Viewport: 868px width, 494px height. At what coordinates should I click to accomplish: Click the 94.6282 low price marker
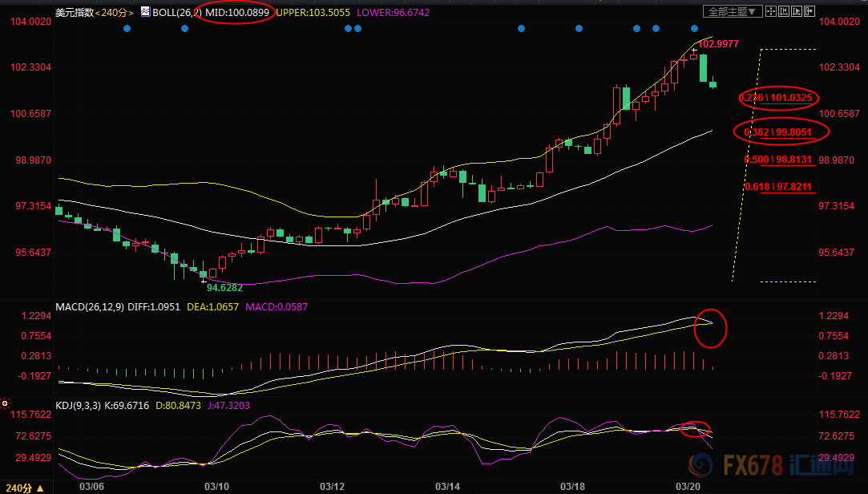pos(224,286)
